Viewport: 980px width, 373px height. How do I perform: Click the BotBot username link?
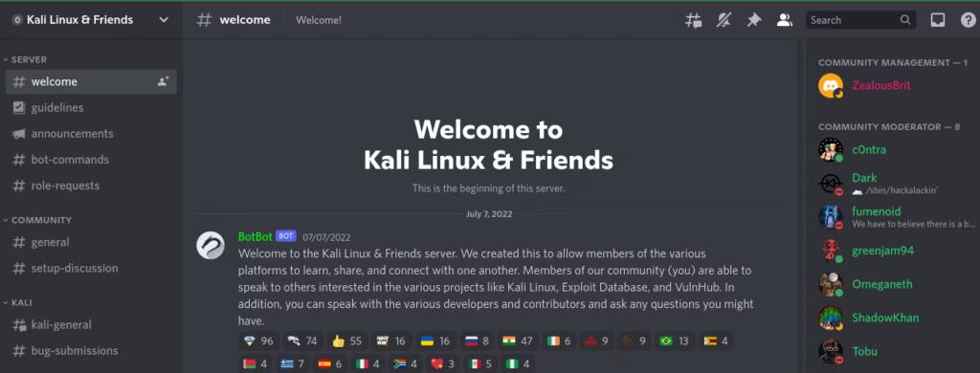click(x=255, y=237)
